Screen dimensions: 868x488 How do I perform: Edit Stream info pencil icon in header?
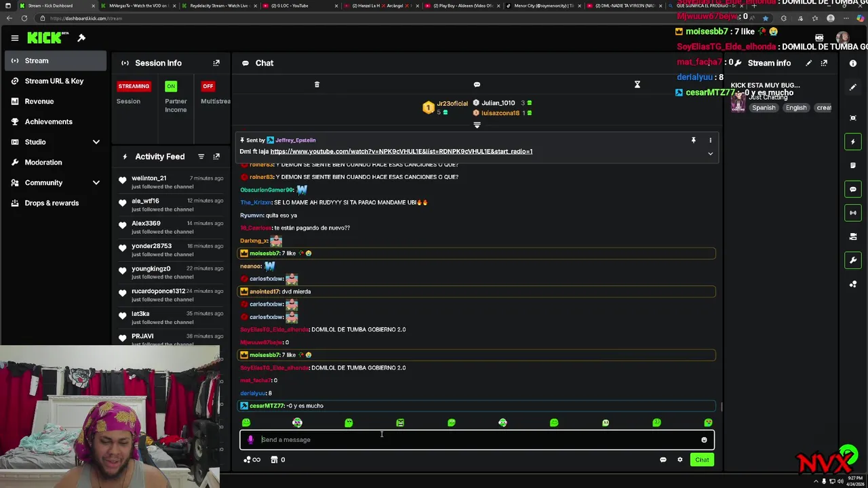click(808, 63)
